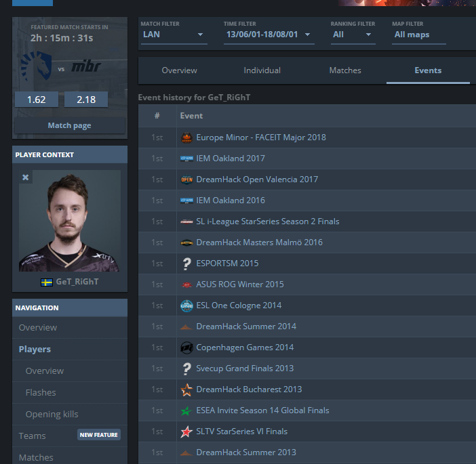Open the Map Filter All maps dropdown
Screen dimensions: 476x464
tap(419, 35)
